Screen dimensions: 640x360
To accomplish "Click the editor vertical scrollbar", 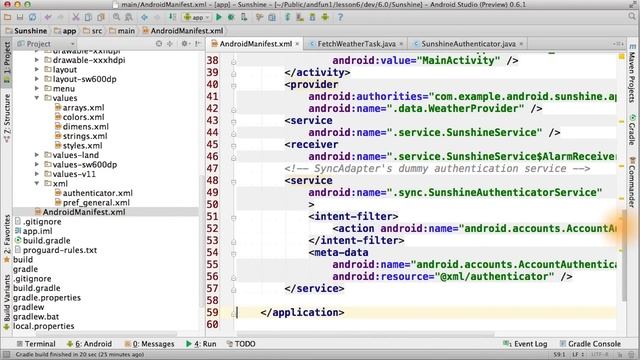I will [x=624, y=255].
